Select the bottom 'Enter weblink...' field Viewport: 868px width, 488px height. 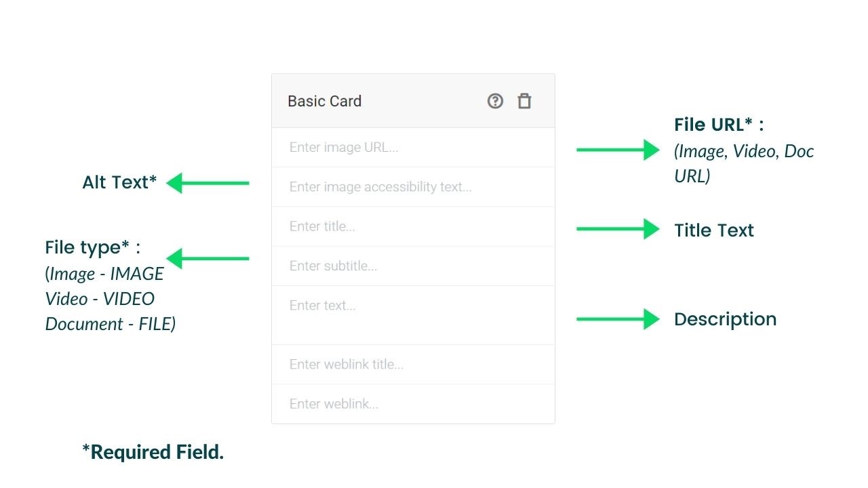[x=413, y=404]
